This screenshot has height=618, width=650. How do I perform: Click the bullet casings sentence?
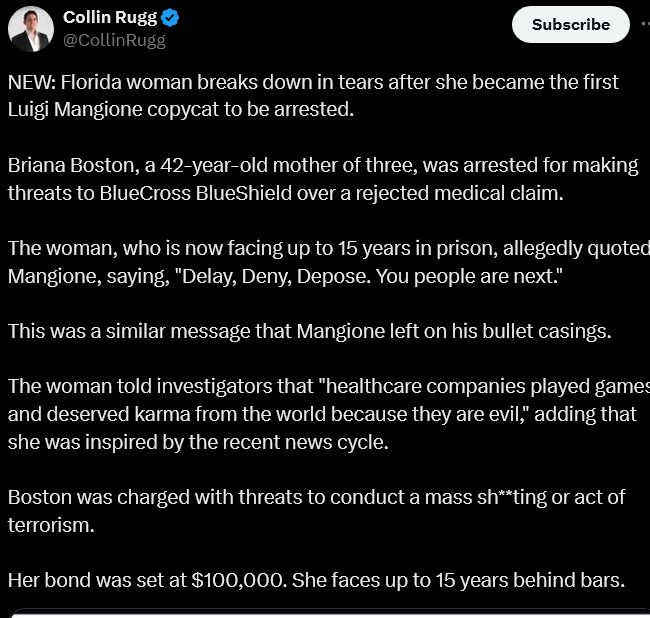coord(310,331)
